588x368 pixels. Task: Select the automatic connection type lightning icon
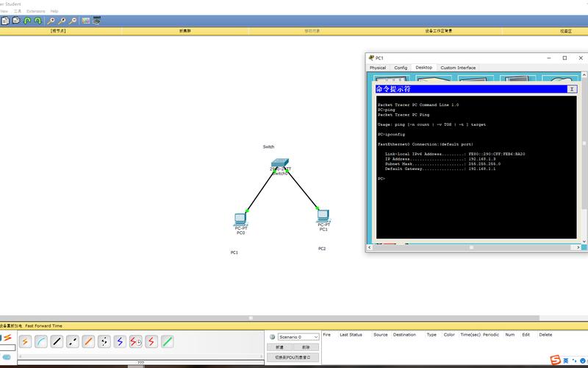(x=25, y=342)
